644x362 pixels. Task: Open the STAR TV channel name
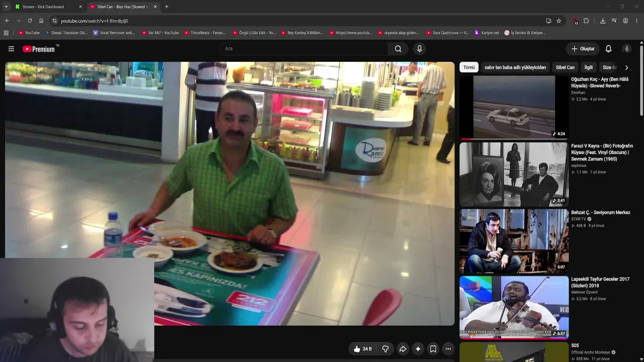tap(579, 219)
